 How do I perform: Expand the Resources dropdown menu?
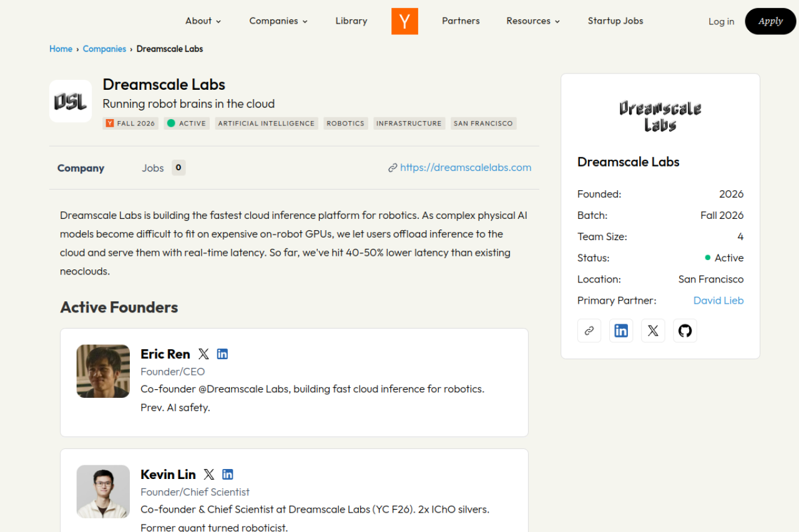pos(533,21)
